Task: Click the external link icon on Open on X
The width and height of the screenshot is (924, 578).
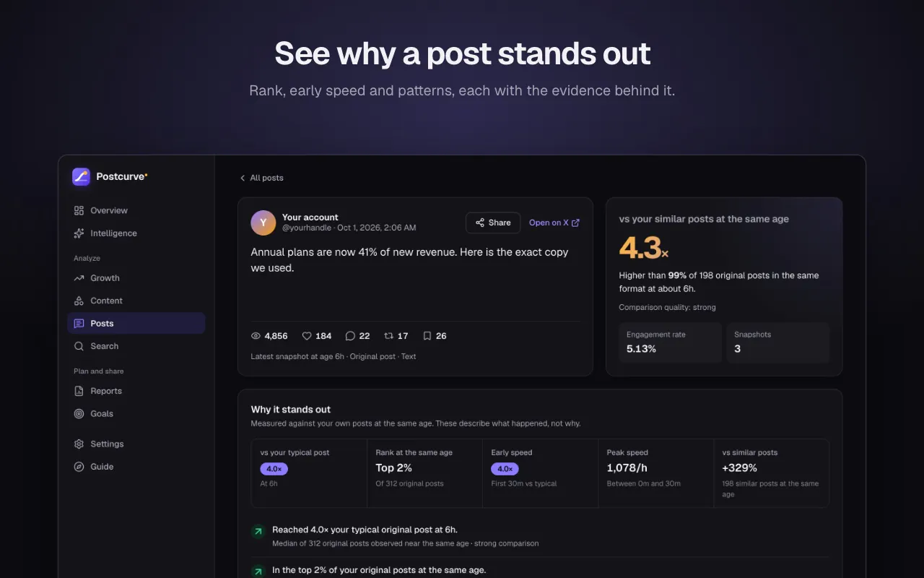Action: tap(575, 223)
